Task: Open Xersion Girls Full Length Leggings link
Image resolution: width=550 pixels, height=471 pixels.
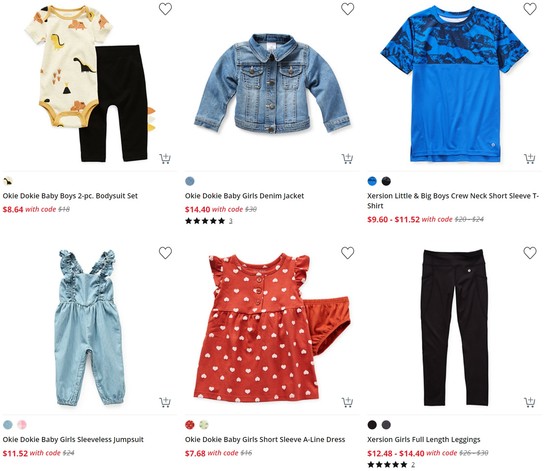Action: coord(424,439)
